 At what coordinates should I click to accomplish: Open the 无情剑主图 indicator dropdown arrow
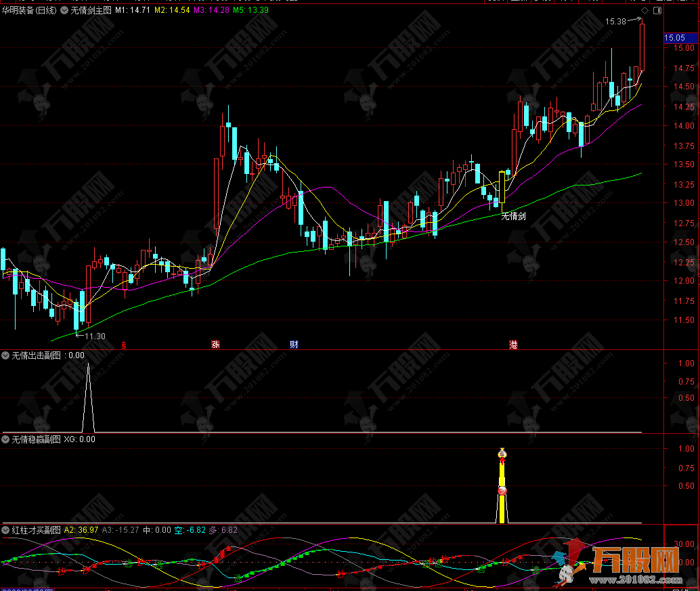point(65,11)
